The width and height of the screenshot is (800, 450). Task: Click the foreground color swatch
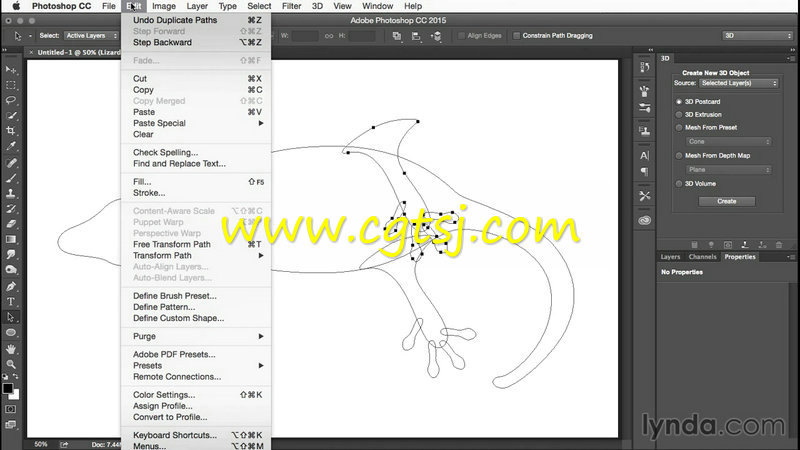(8, 388)
